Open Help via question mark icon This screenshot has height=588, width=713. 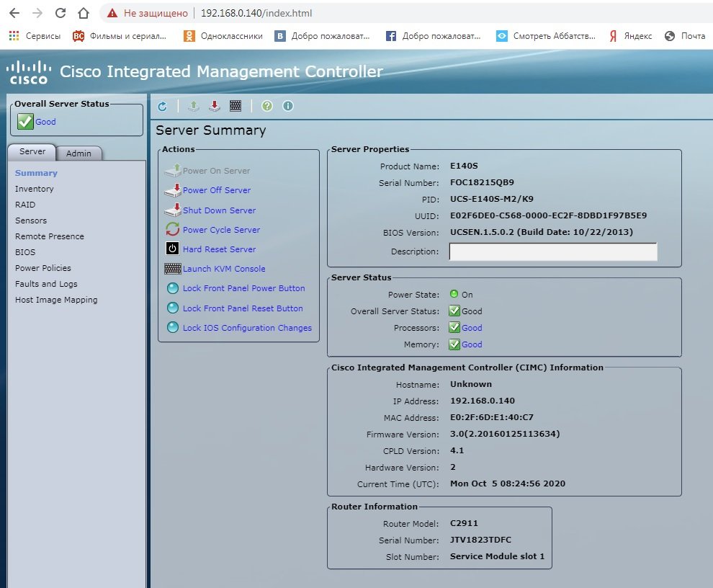tap(267, 107)
